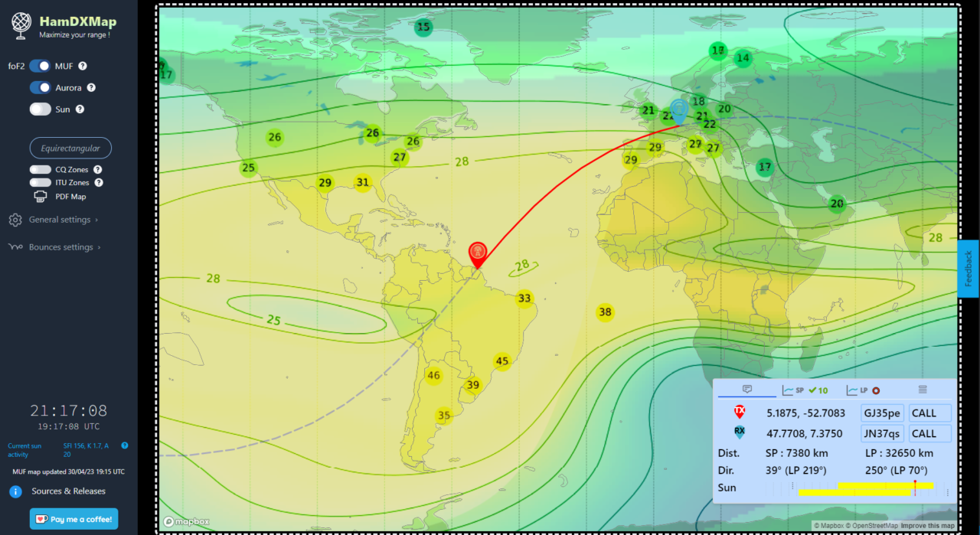This screenshot has height=535, width=980.
Task: Expand Bounces settings section
Action: point(60,248)
